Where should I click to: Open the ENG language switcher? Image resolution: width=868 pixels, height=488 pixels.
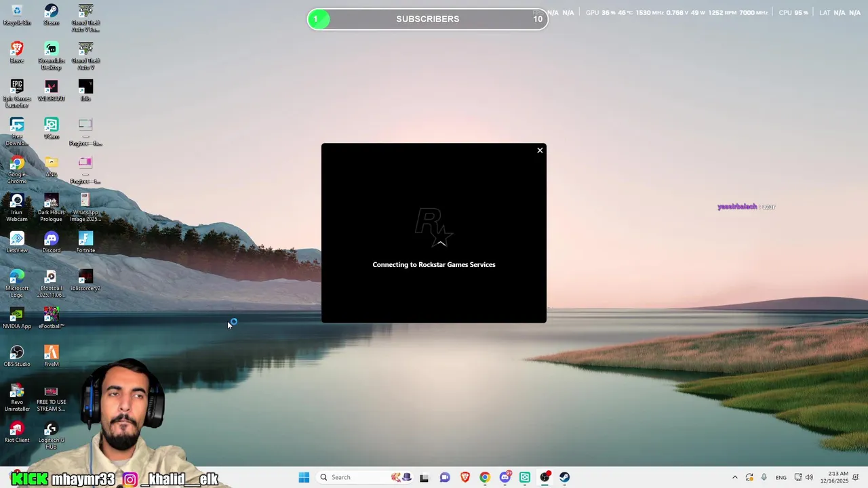tap(781, 477)
